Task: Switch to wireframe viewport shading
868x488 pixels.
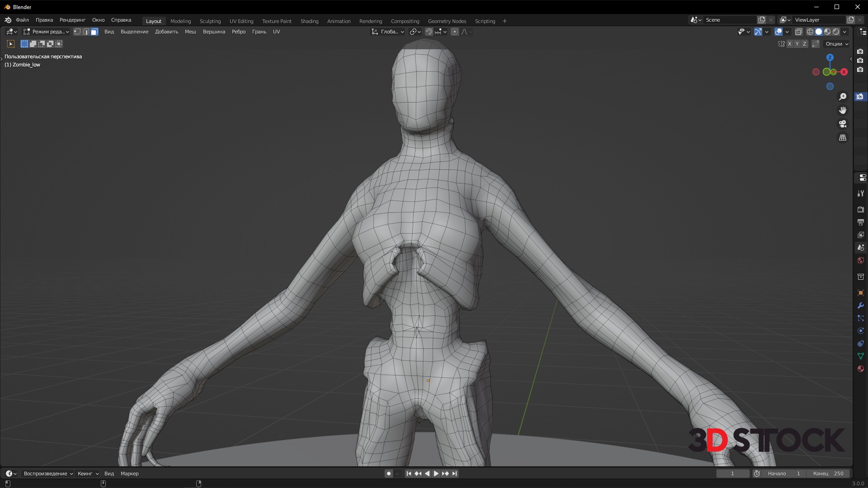Action: click(x=810, y=32)
